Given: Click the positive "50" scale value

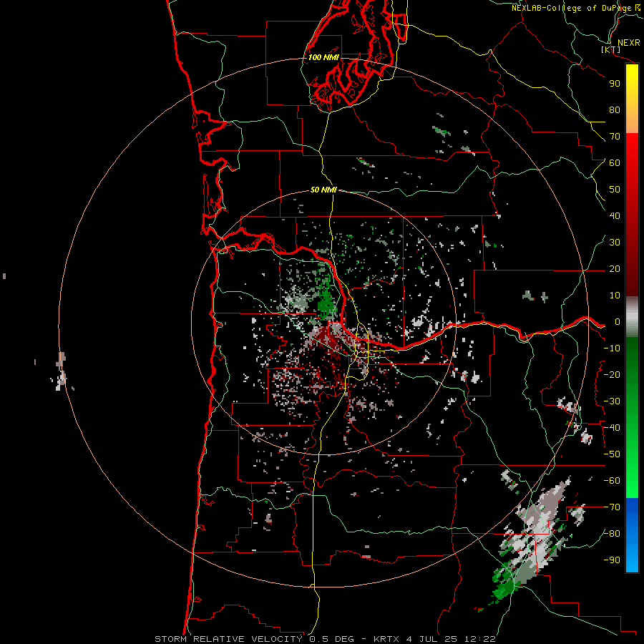Looking at the screenshot, I should coord(615,190).
